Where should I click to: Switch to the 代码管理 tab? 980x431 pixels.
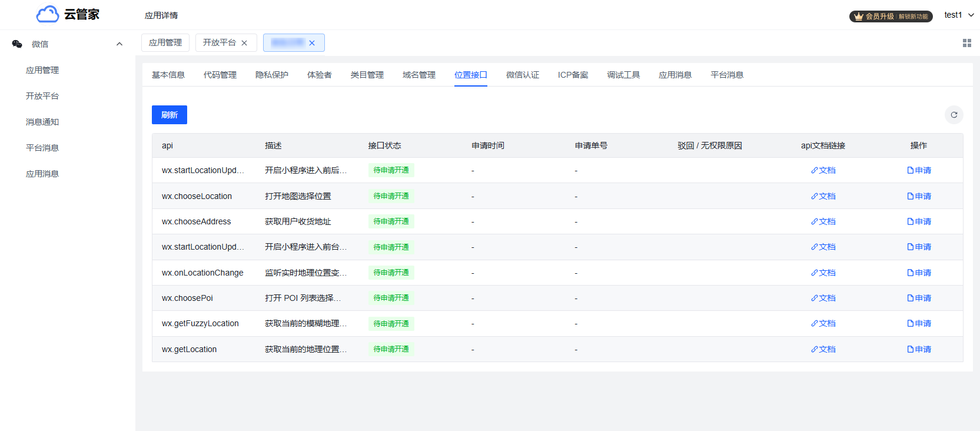point(220,75)
